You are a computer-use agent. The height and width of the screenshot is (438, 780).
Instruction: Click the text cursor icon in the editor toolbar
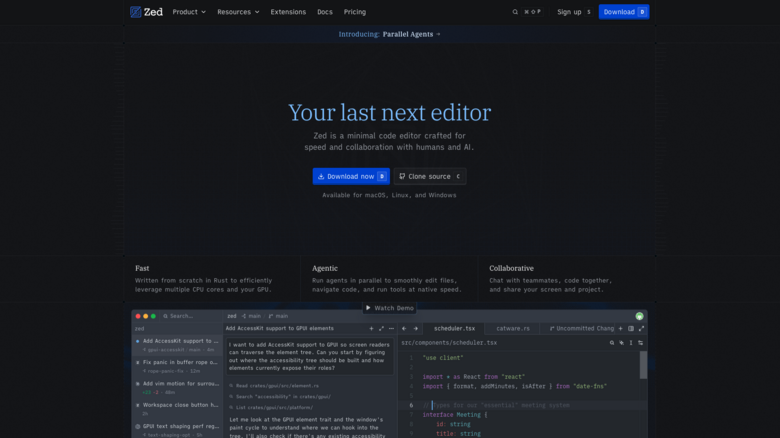pos(631,343)
